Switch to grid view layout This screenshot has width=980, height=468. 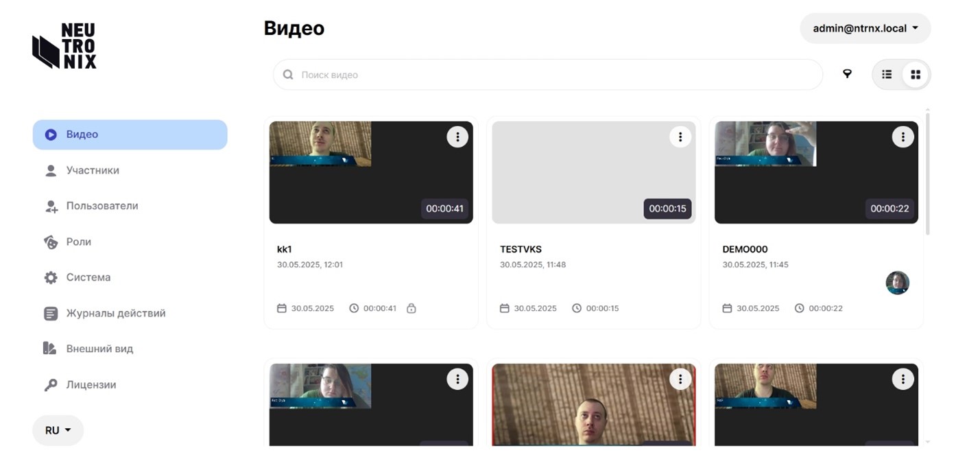[x=916, y=75]
